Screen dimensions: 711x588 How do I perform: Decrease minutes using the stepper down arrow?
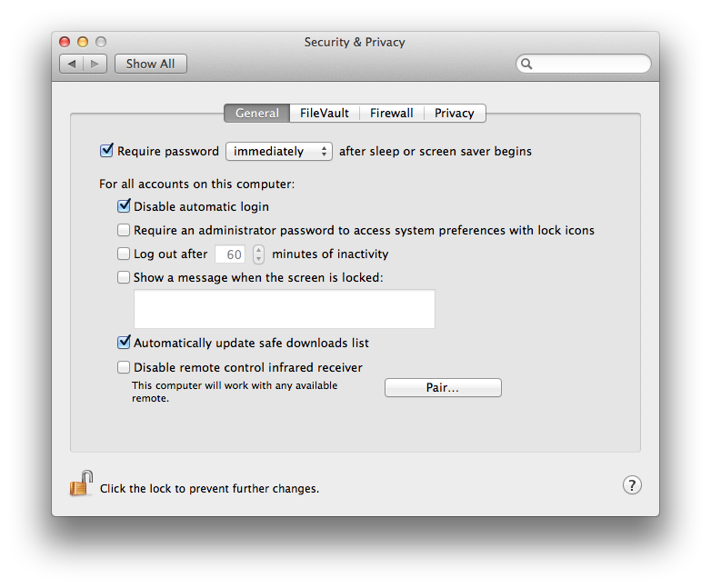258,259
